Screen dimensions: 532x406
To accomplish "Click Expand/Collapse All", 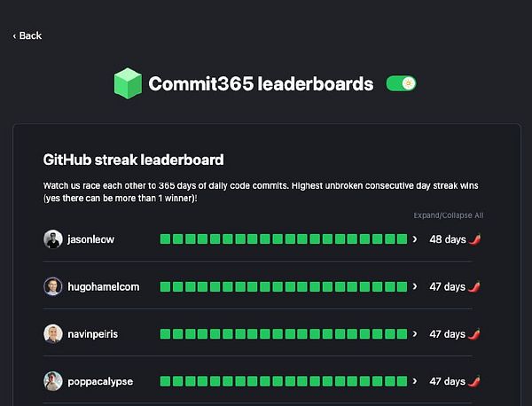I will point(448,215).
